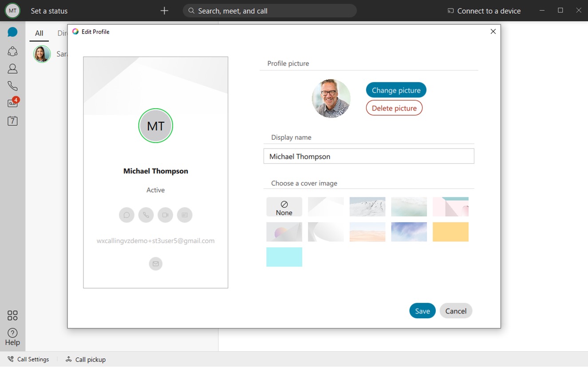Click the plus icon in the title bar
This screenshot has width=588, height=368.
point(164,11)
